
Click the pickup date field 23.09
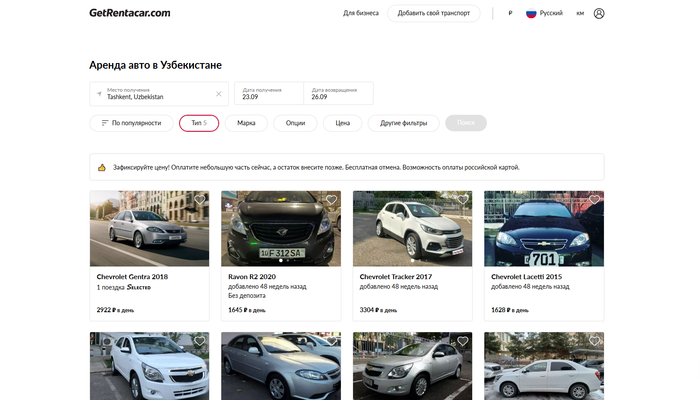pos(268,93)
